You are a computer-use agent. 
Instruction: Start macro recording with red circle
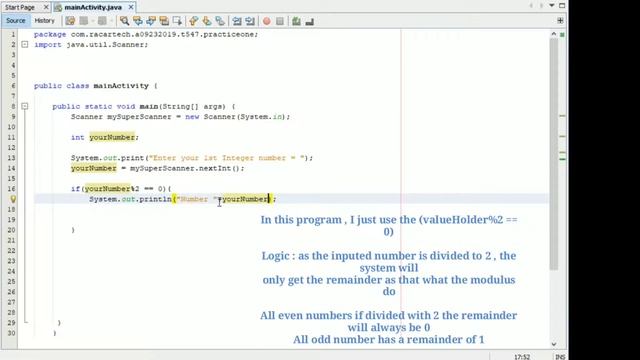[x=267, y=21]
